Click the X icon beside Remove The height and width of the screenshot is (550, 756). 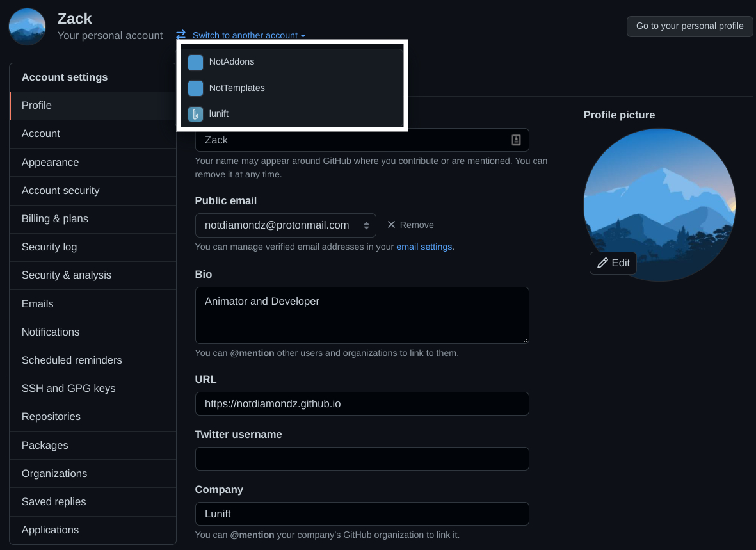click(391, 225)
